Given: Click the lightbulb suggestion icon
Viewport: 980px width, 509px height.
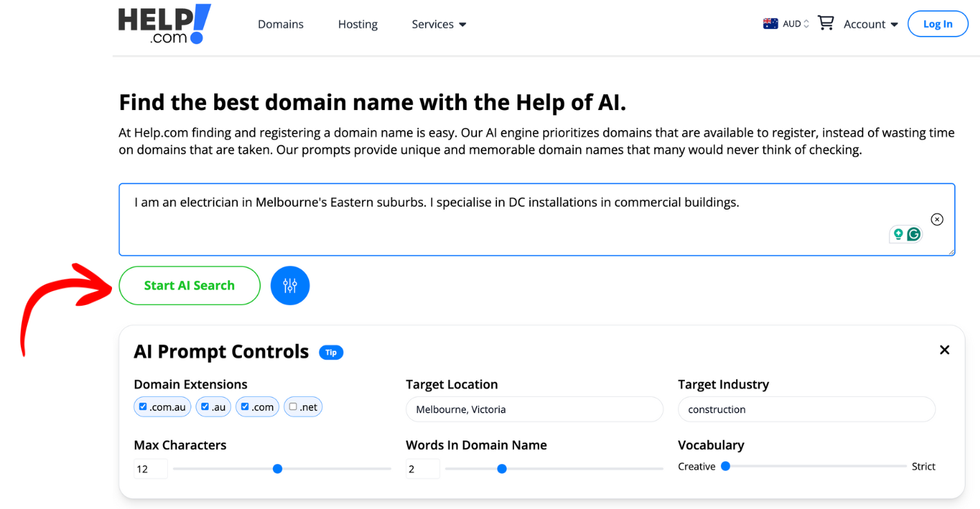Looking at the screenshot, I should click(x=898, y=234).
